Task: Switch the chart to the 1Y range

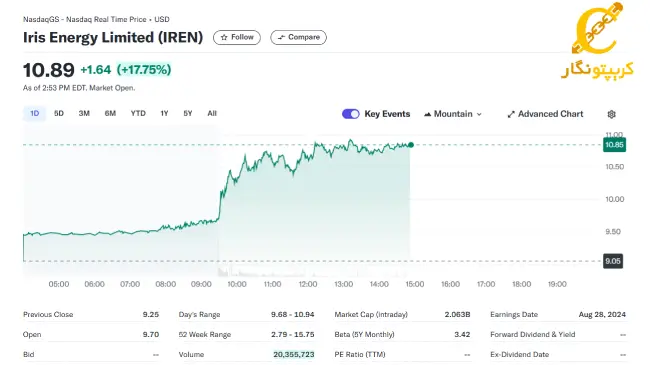Action: coord(165,113)
